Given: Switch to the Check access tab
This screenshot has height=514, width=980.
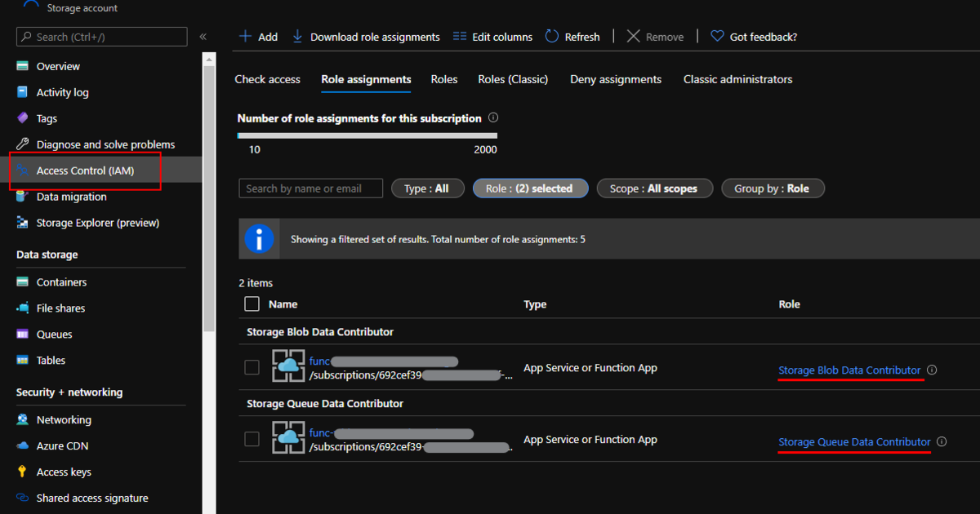Looking at the screenshot, I should coord(268,79).
